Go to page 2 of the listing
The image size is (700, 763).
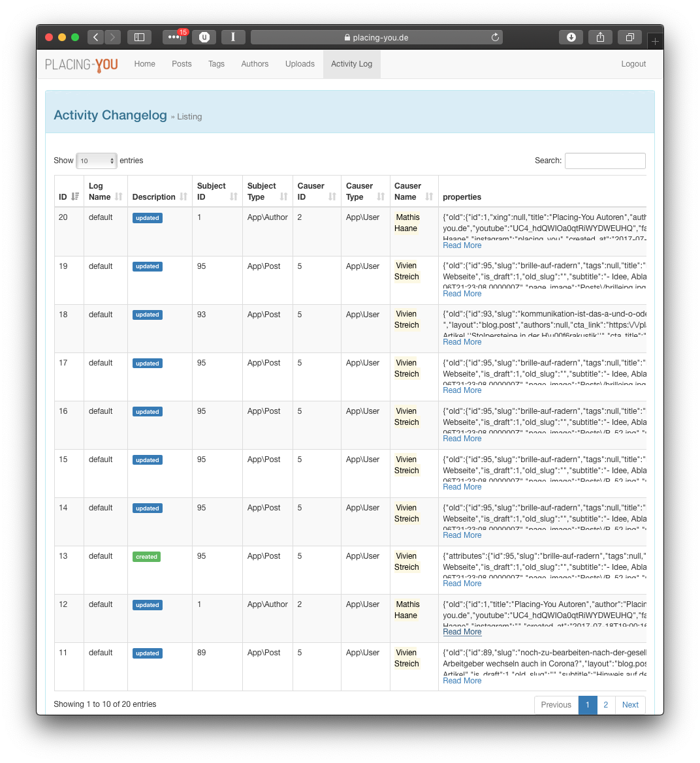(605, 705)
